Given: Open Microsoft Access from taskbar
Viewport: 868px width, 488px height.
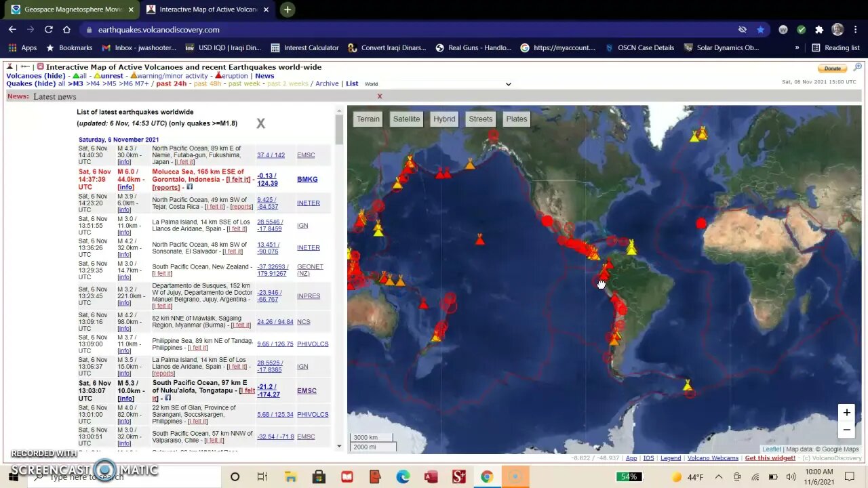Looking at the screenshot, I should point(431,477).
